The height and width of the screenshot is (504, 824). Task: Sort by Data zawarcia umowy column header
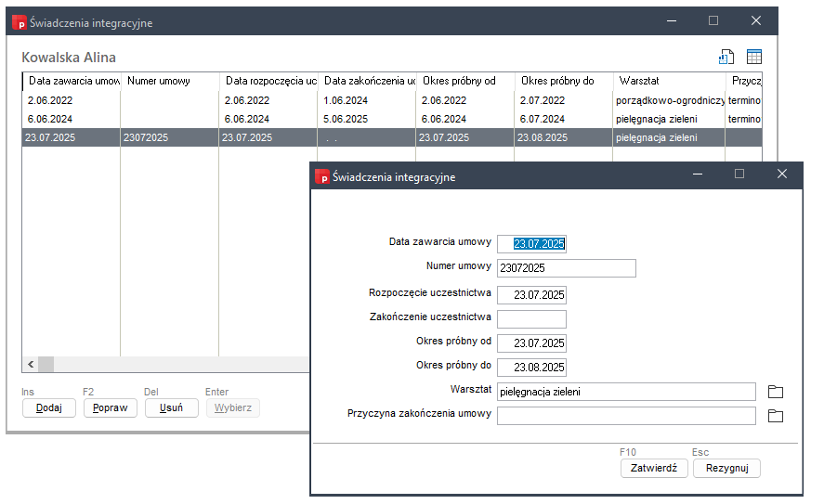[72, 81]
